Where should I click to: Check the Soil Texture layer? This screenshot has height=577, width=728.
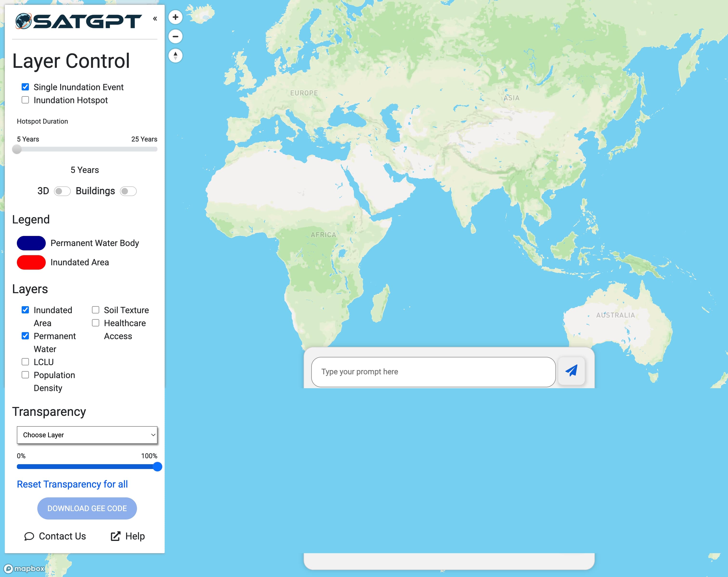pos(96,309)
